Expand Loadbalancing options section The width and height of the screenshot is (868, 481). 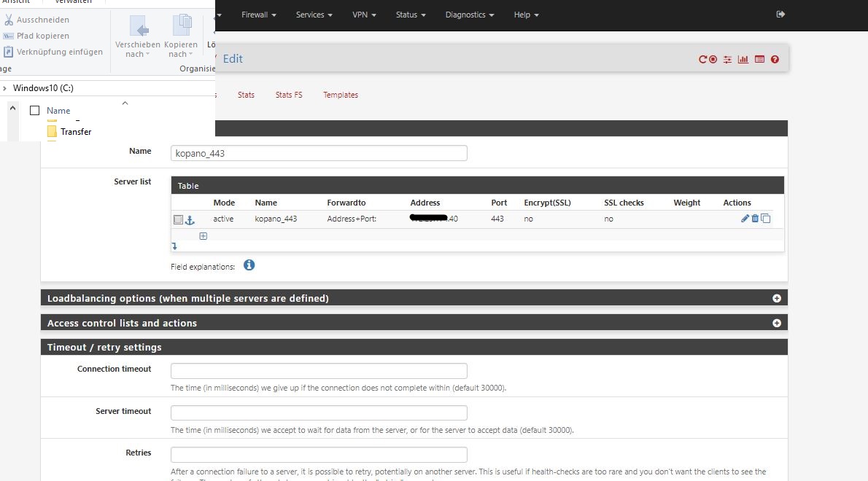click(777, 299)
